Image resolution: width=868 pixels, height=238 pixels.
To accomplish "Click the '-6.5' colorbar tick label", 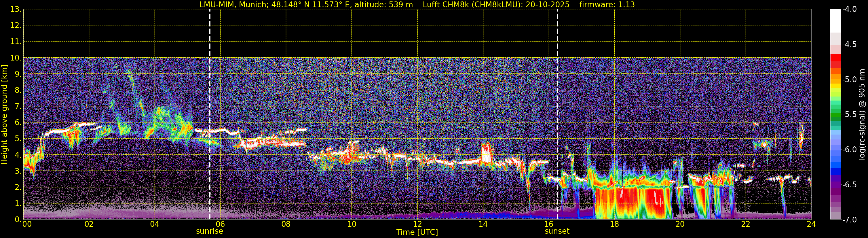I will pyautogui.click(x=850, y=185).
